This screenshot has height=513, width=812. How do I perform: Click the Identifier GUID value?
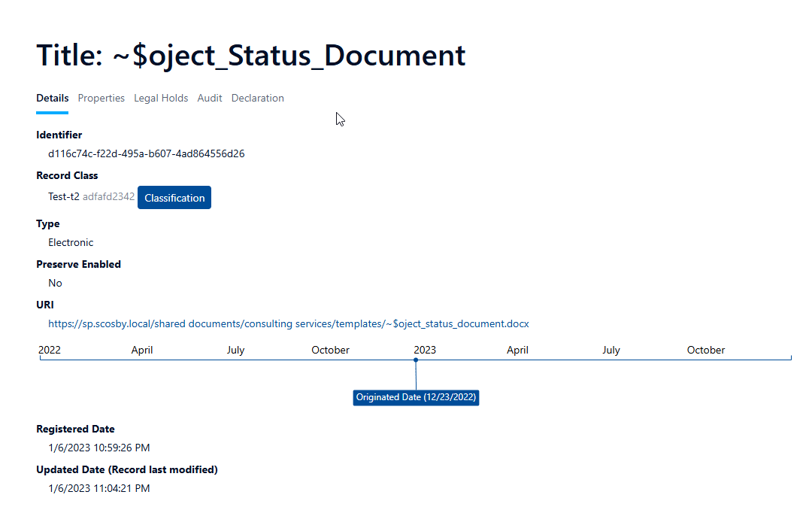146,153
